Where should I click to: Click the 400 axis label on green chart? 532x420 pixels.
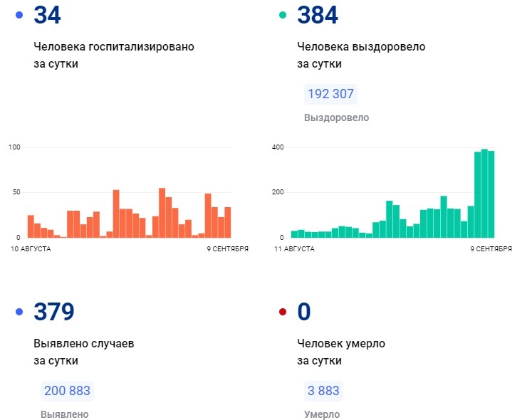pos(278,147)
